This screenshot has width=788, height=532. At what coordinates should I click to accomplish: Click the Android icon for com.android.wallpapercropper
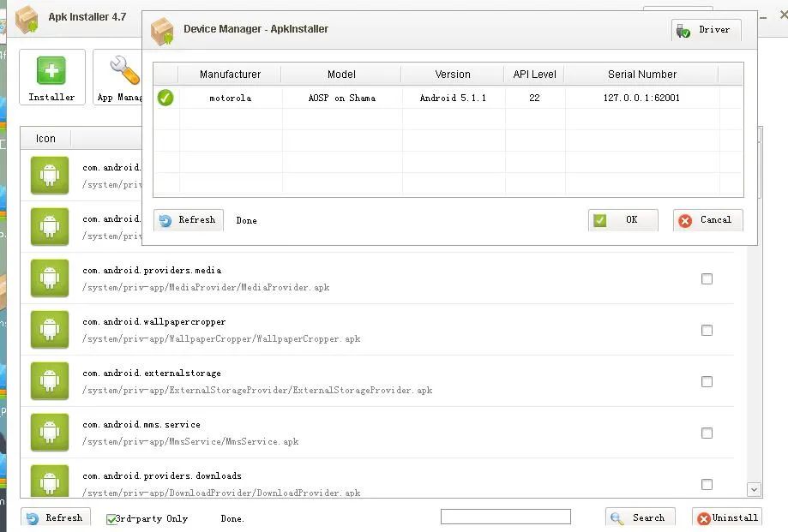coord(49,329)
